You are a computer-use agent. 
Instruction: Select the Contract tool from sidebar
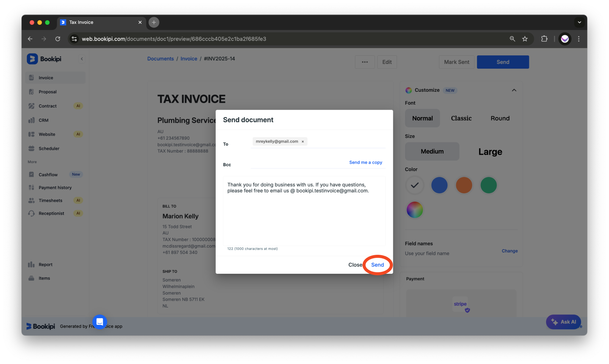47,106
